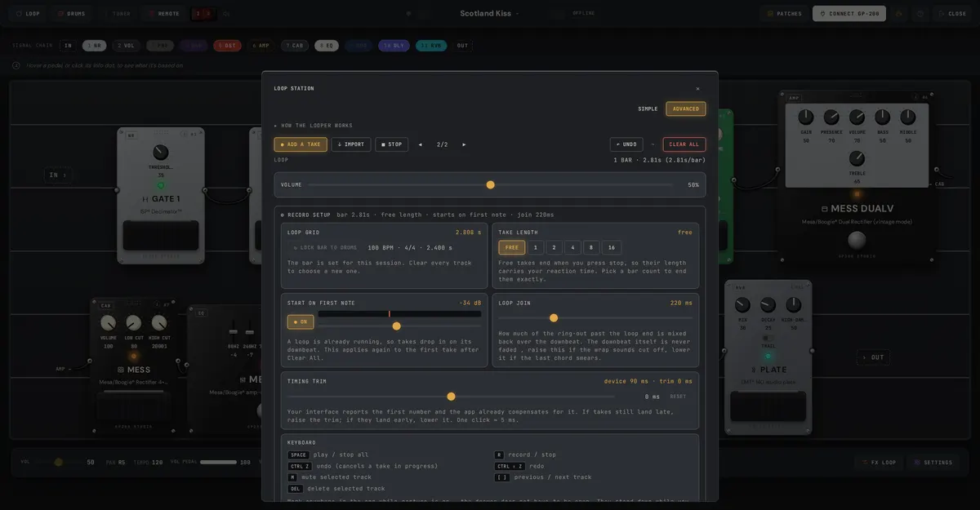Viewport: 980px width, 510px height.
Task: Toggle Gate 1 pedal power LED
Action: [161, 186]
